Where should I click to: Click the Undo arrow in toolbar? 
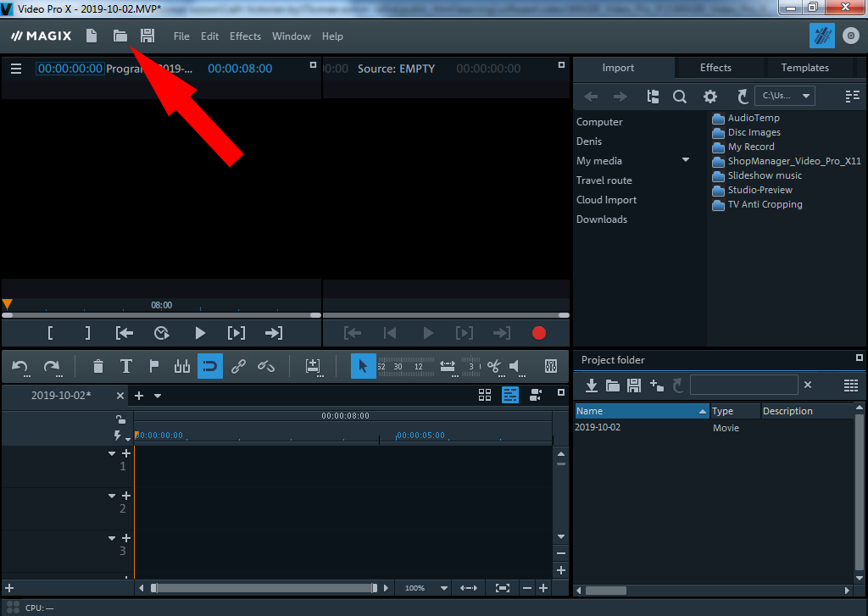20,366
